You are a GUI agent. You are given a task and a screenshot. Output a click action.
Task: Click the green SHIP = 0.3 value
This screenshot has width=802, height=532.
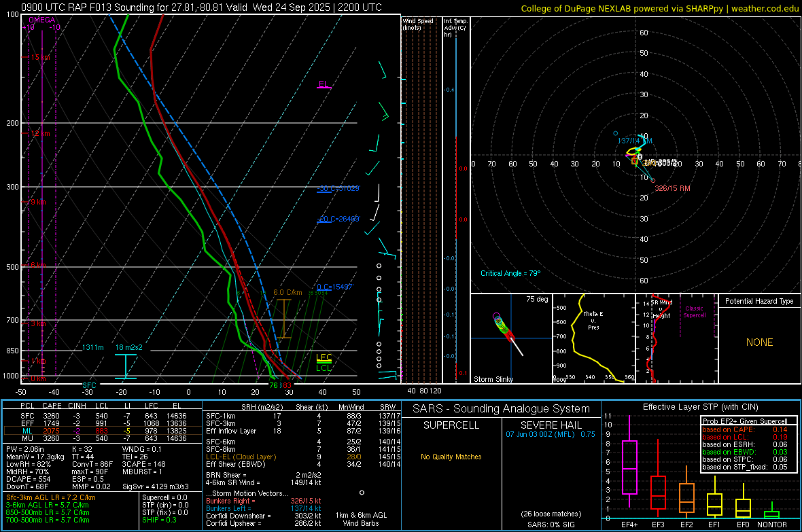tap(159, 520)
